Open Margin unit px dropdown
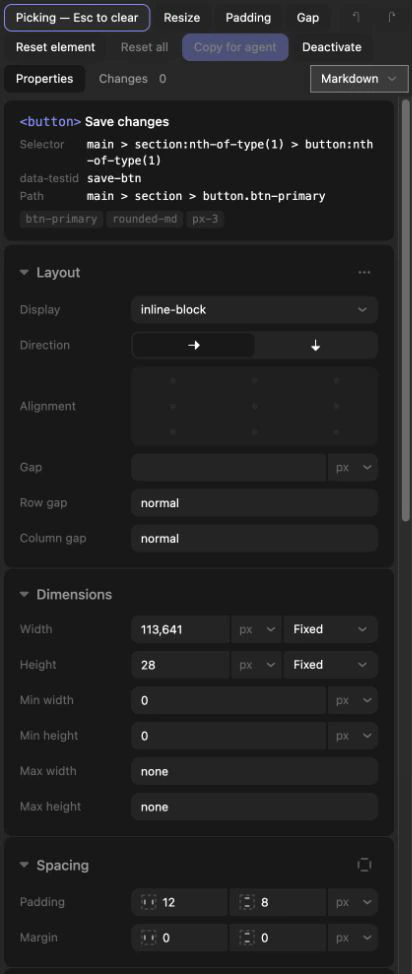Viewport: 412px width, 974px height. click(x=353, y=937)
